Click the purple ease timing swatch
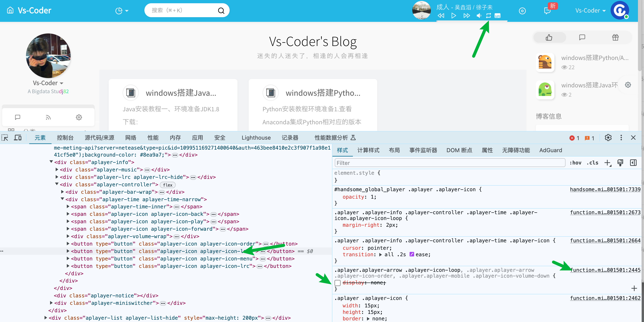Image resolution: width=644 pixels, height=322 pixels. [x=412, y=254]
